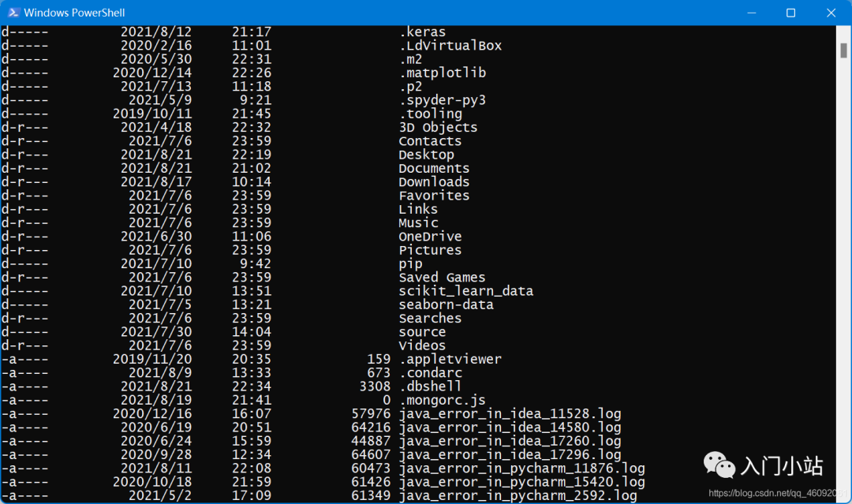Screen dimensions: 852x504
Task: Click the 'Desktop' directory name
Action: click(x=427, y=155)
